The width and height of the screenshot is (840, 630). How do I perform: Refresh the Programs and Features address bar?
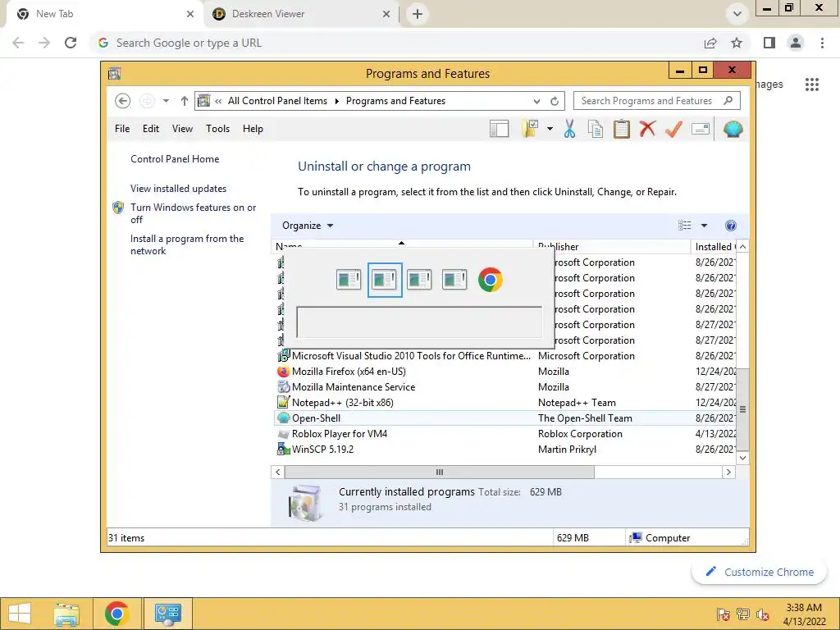pyautogui.click(x=555, y=101)
